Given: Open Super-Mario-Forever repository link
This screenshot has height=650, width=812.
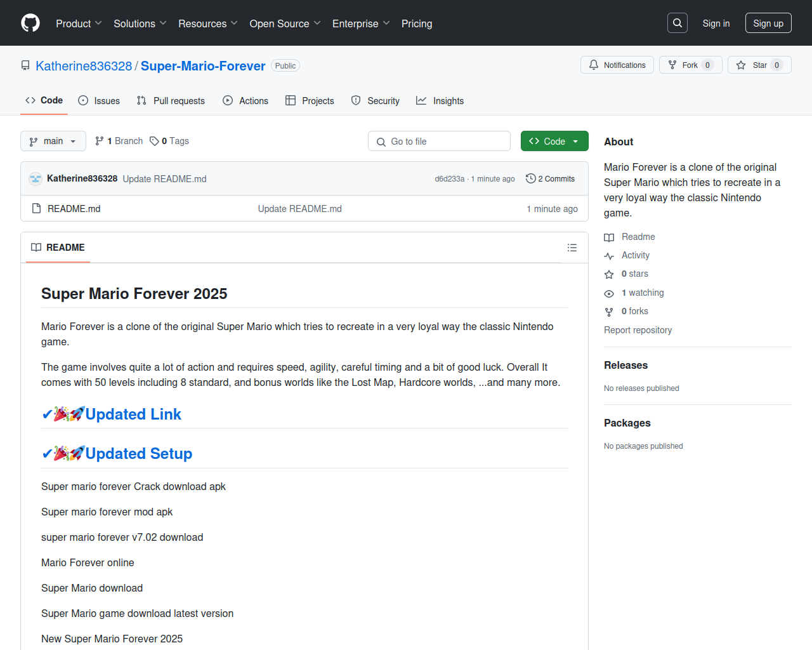Looking at the screenshot, I should pyautogui.click(x=203, y=66).
